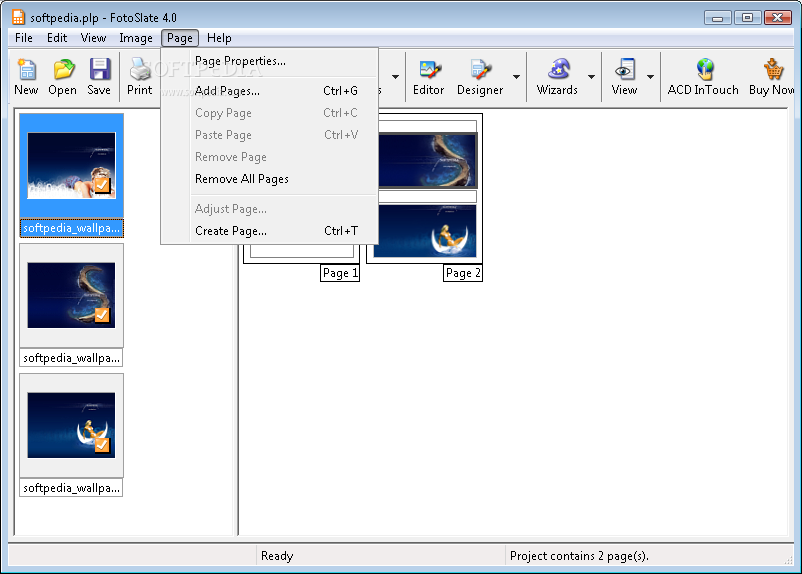Open the Designer tool
Screen dimensions: 802x574
pyautogui.click(x=480, y=77)
